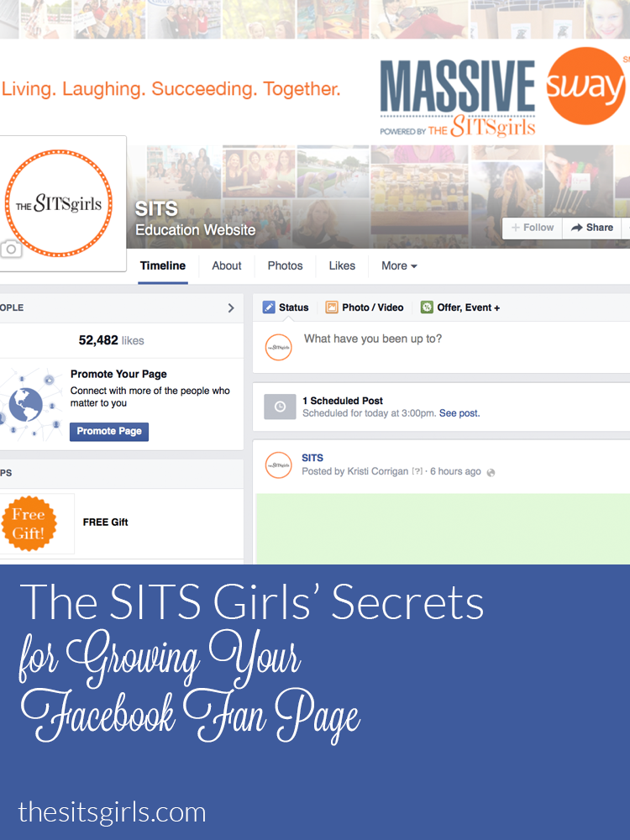Click the SITS avatar on the post
The width and height of the screenshot is (630, 840).
279,465
